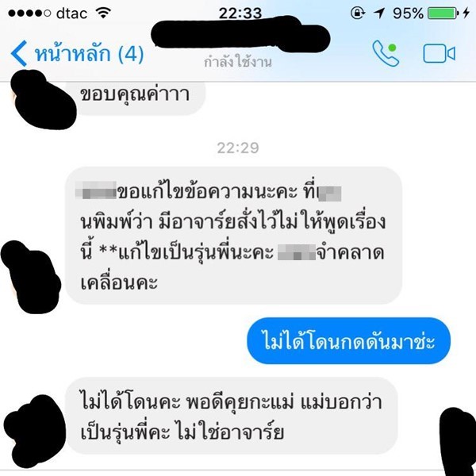Open the sender avatar beside the last message
Viewport: 476px width, 476px height.
pos(34,431)
